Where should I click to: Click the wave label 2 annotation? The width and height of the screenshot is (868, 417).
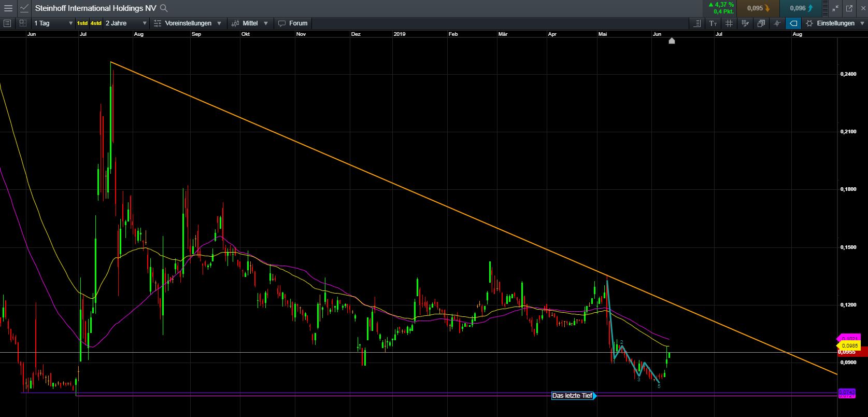coord(622,342)
